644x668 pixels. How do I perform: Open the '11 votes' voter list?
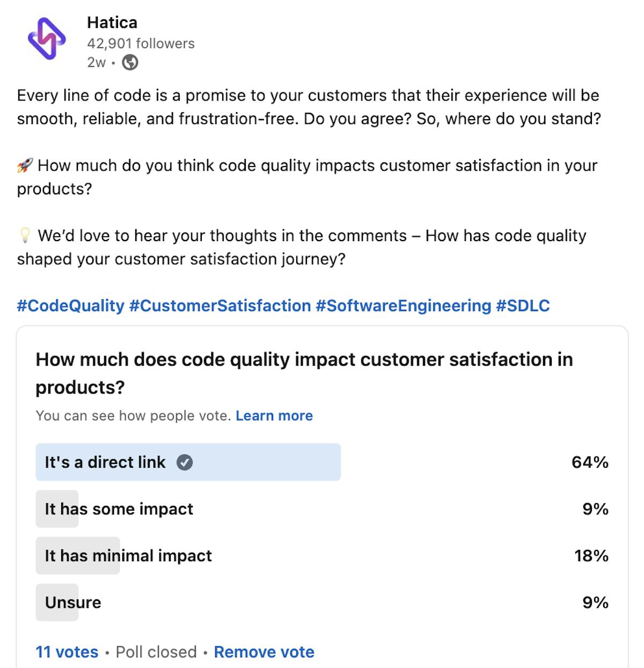click(67, 652)
